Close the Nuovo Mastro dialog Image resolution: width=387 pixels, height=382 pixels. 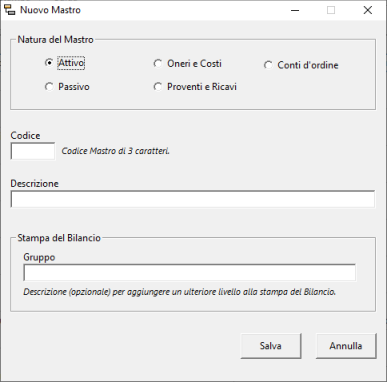click(367, 10)
